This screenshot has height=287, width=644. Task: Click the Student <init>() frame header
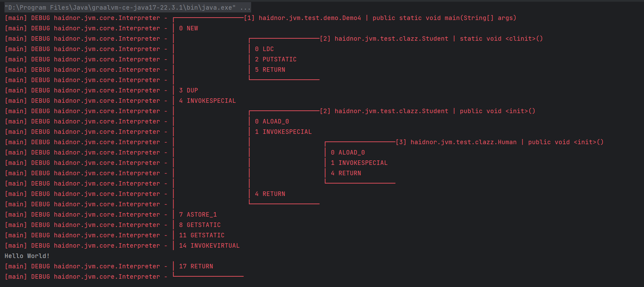[428, 111]
